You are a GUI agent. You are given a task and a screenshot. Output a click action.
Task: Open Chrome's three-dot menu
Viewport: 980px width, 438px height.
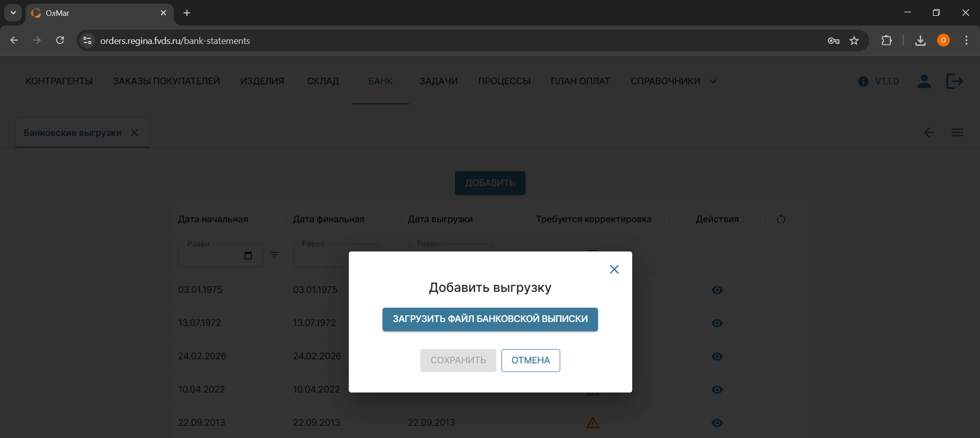[x=966, y=40]
